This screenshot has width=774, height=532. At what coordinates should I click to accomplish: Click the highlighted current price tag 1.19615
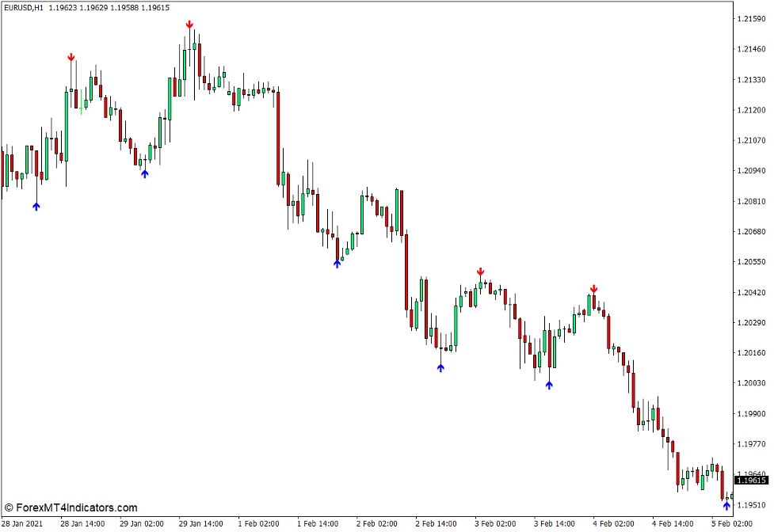tap(751, 481)
